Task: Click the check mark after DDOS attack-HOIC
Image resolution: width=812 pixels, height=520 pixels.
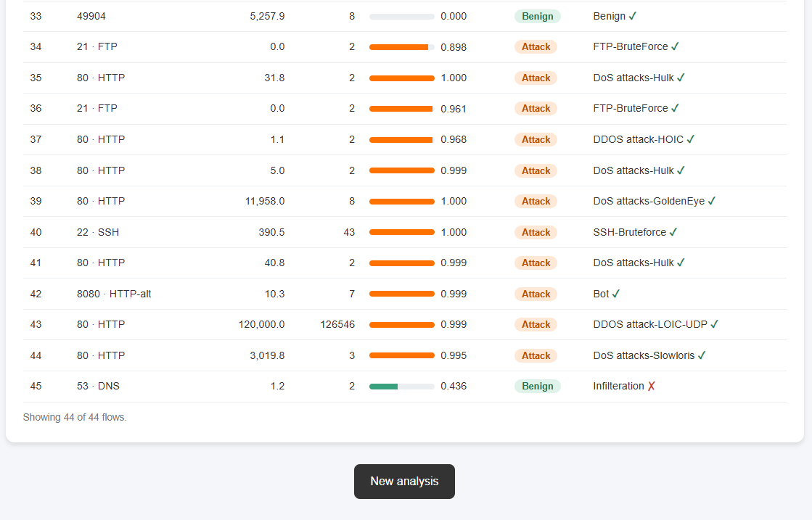Action: tap(690, 139)
